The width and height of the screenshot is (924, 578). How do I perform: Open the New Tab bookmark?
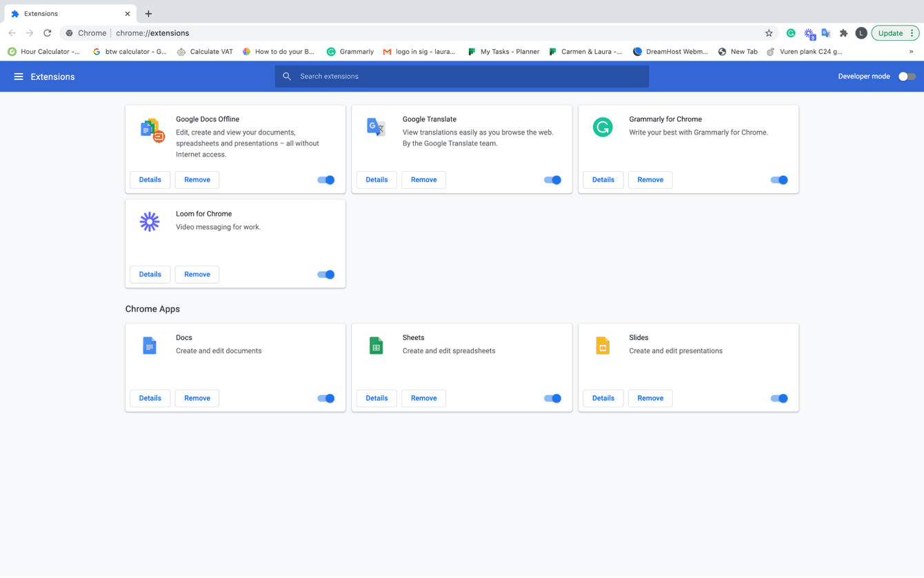pyautogui.click(x=737, y=52)
